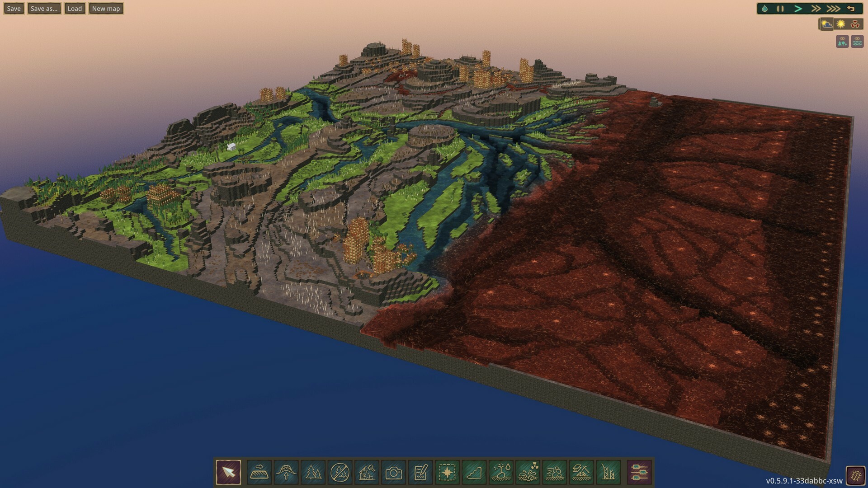This screenshot has width=868, height=488.
Task: Click the camera thumbnail tool icon
Action: [393, 473]
